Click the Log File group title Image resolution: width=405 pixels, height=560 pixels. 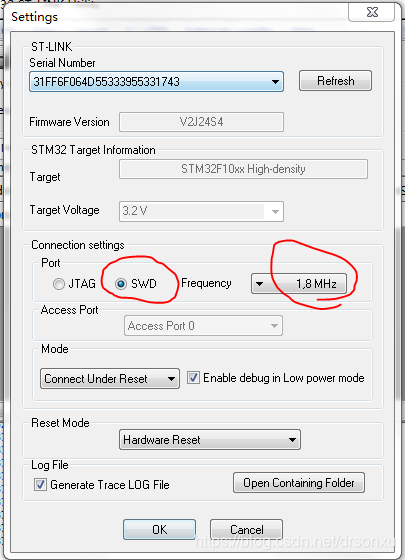(x=50, y=465)
